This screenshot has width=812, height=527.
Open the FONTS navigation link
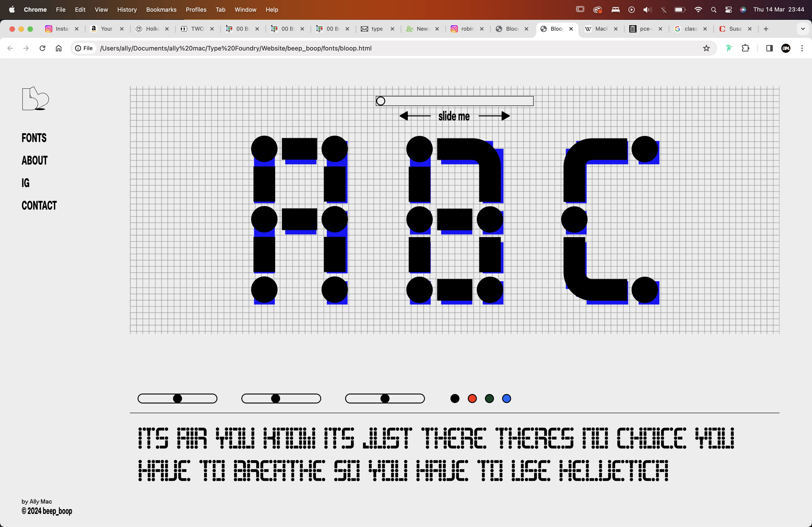point(34,137)
